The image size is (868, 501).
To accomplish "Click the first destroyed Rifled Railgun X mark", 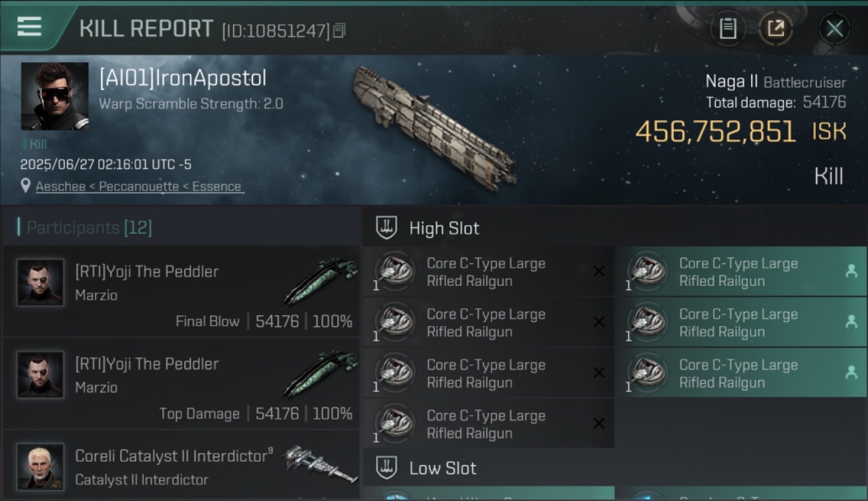I will coord(599,271).
